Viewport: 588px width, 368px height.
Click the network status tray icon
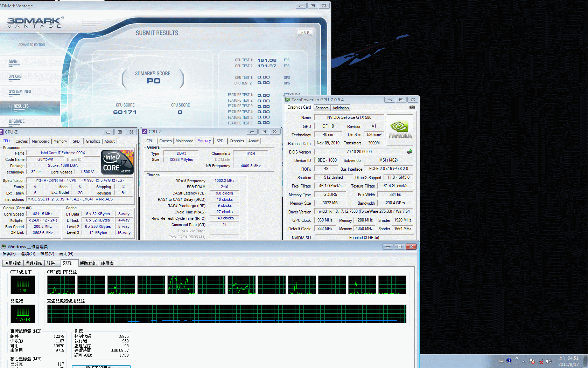(540, 361)
